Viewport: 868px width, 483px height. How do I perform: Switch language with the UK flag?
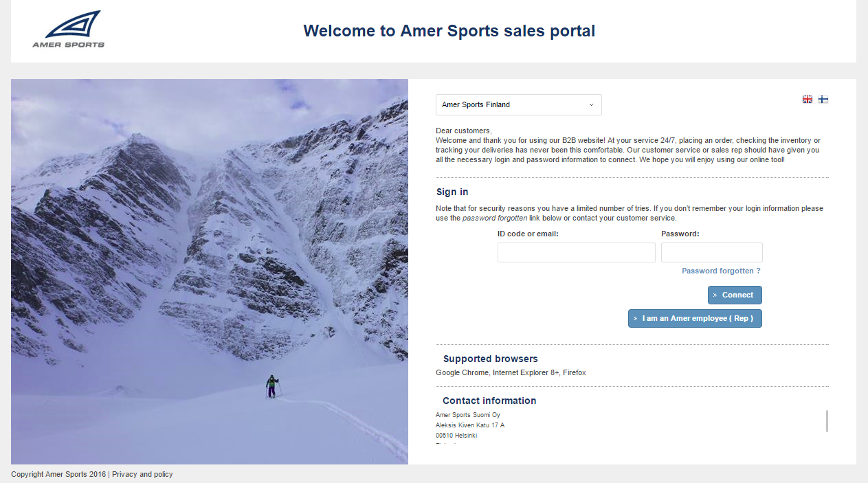[808, 100]
